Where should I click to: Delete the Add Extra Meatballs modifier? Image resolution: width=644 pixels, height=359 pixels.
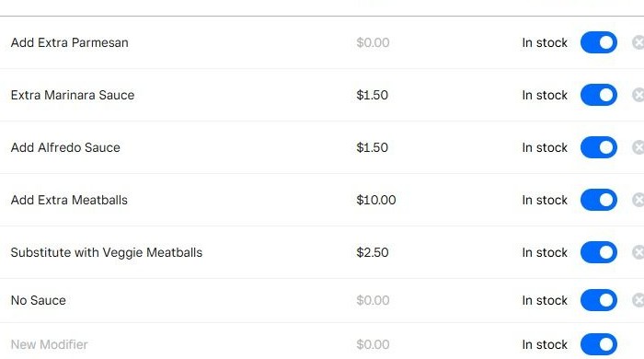pyautogui.click(x=638, y=200)
